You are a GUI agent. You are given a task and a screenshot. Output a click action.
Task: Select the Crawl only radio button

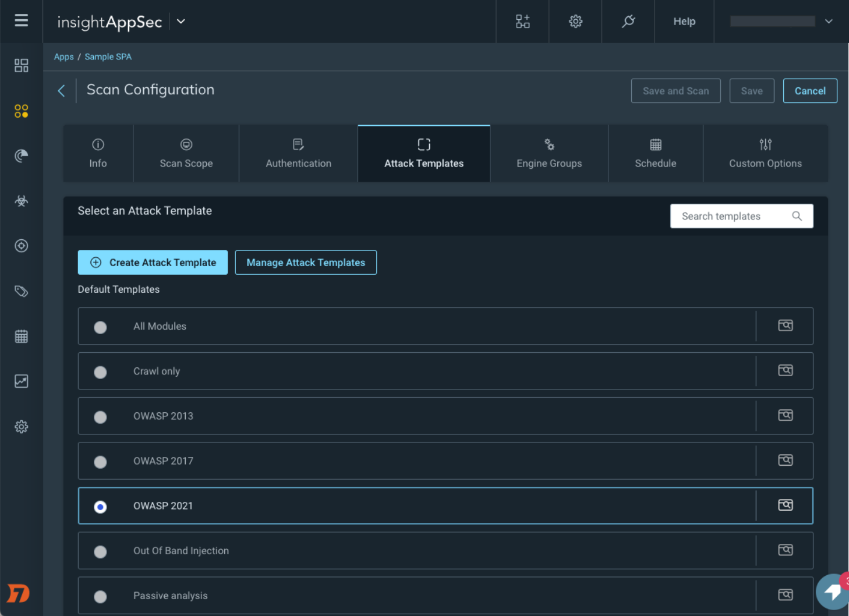[x=100, y=372]
